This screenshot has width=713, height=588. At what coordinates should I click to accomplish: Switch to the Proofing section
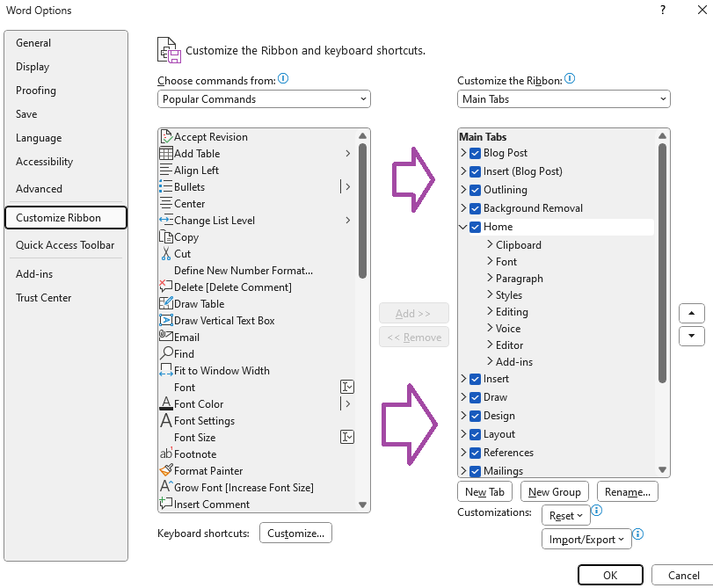click(x=36, y=91)
